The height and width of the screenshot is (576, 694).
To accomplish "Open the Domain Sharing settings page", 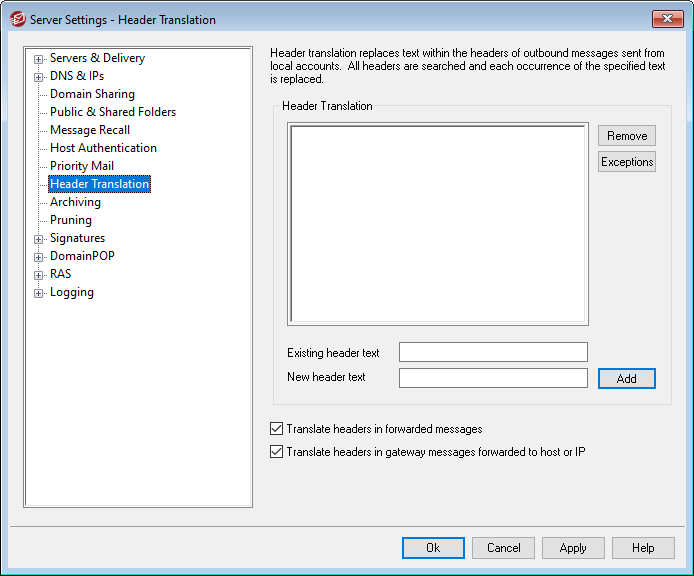I will 92,94.
